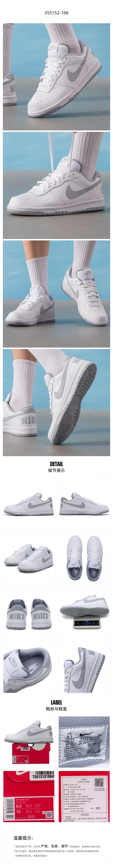This screenshot has width=113, height=868.
Task: Click the 355152-106 product code at top
Action: pos(56,13)
